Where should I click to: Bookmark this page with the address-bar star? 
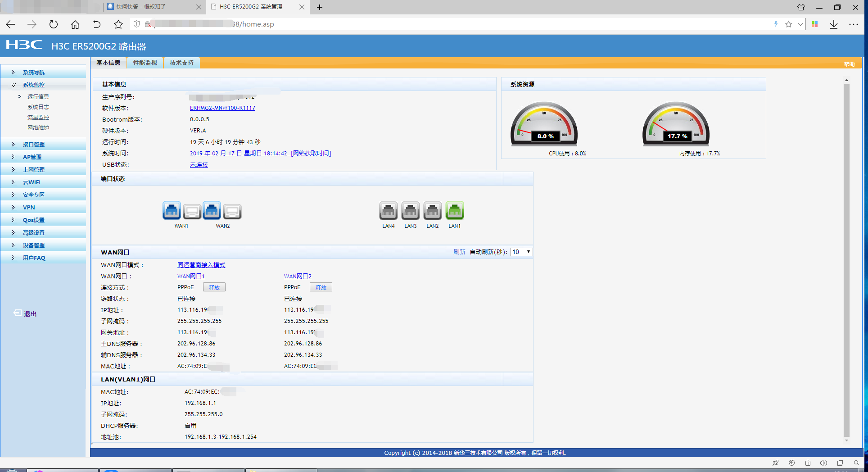coord(788,24)
